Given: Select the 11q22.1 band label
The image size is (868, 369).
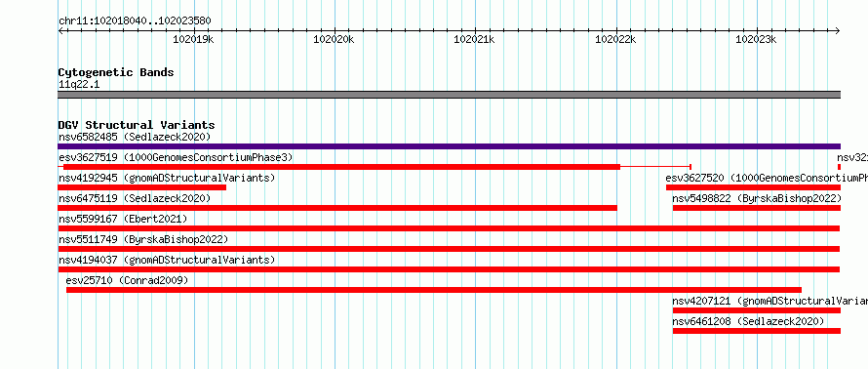Looking at the screenshot, I should 79,85.
